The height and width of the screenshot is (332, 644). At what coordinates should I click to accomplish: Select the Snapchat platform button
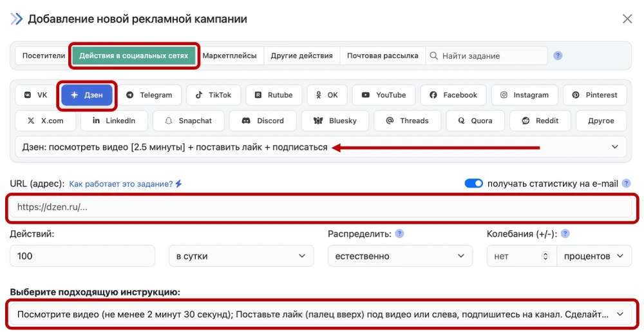[189, 121]
